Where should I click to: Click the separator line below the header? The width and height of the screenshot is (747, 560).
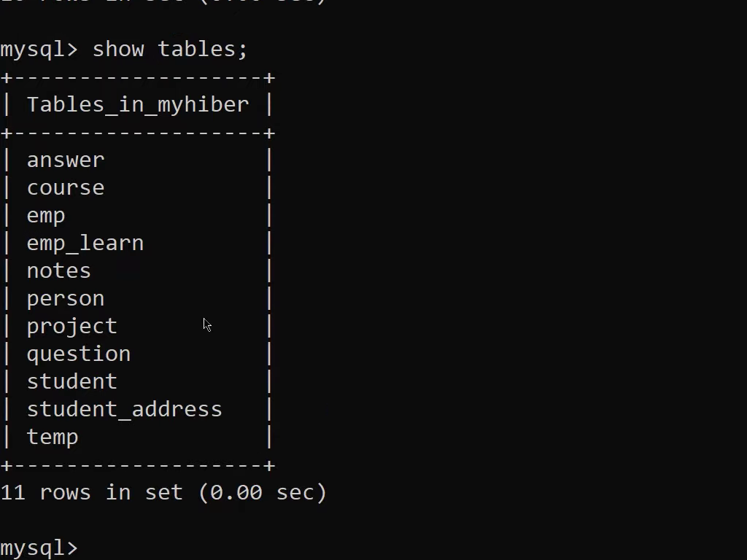pyautogui.click(x=138, y=133)
